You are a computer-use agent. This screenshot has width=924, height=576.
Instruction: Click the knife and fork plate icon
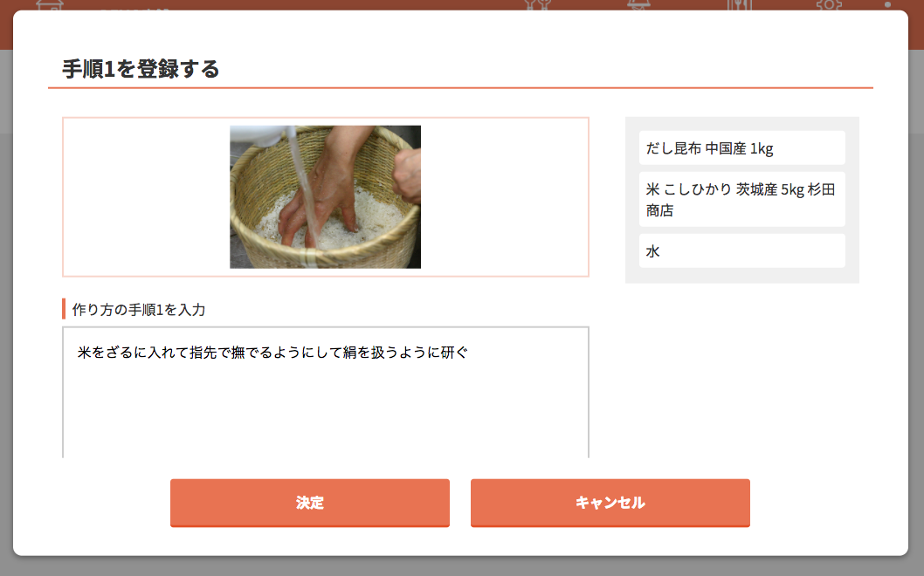pos(739,4)
